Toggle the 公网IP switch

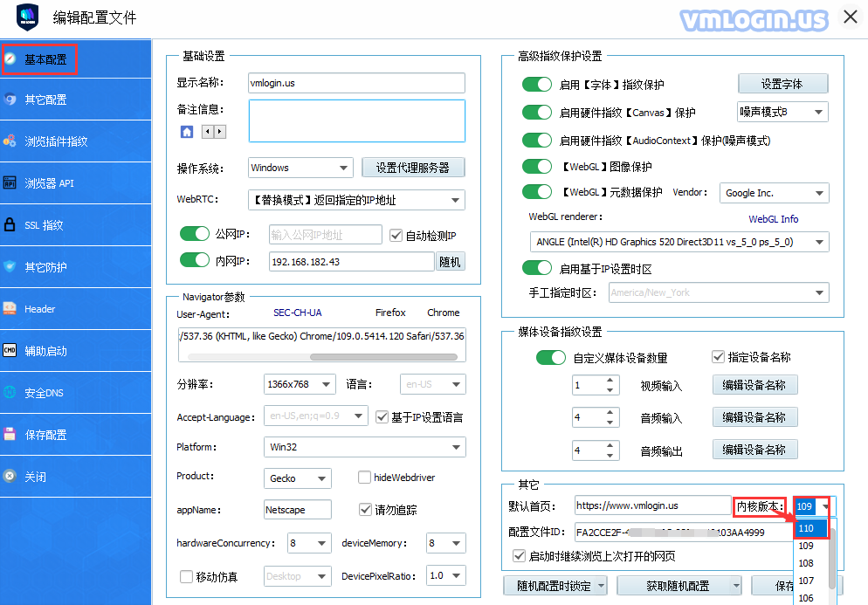[195, 234]
